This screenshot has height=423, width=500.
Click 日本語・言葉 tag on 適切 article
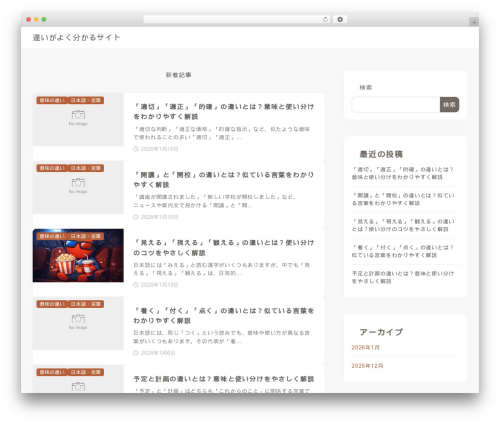86,100
